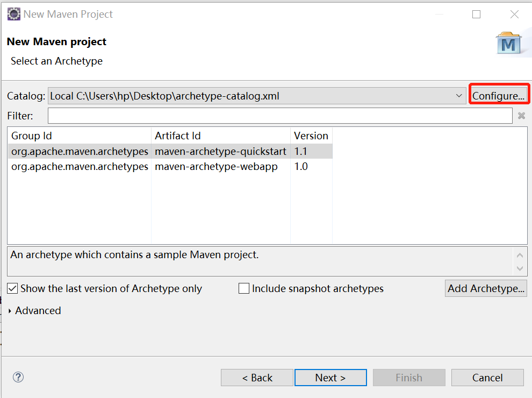Proceed with the Next > button
This screenshot has height=398, width=532.
pyautogui.click(x=330, y=378)
